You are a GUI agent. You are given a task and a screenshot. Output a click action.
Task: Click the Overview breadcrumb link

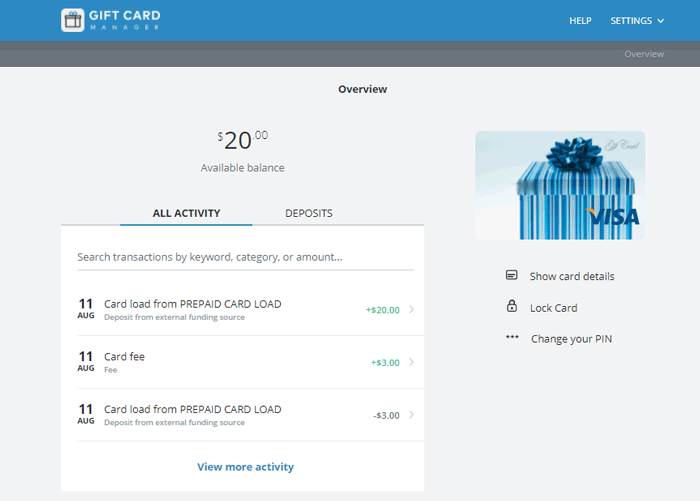click(644, 54)
